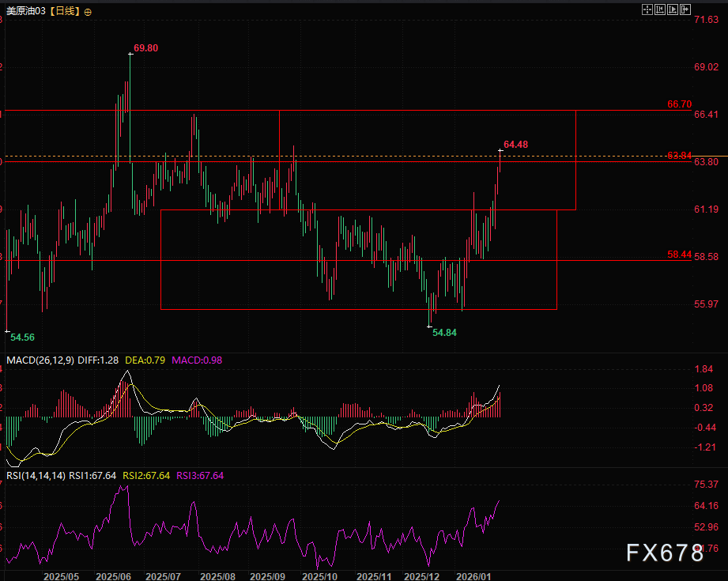Click the 63.84 current price tag
This screenshot has width=728, height=581.
tap(679, 155)
